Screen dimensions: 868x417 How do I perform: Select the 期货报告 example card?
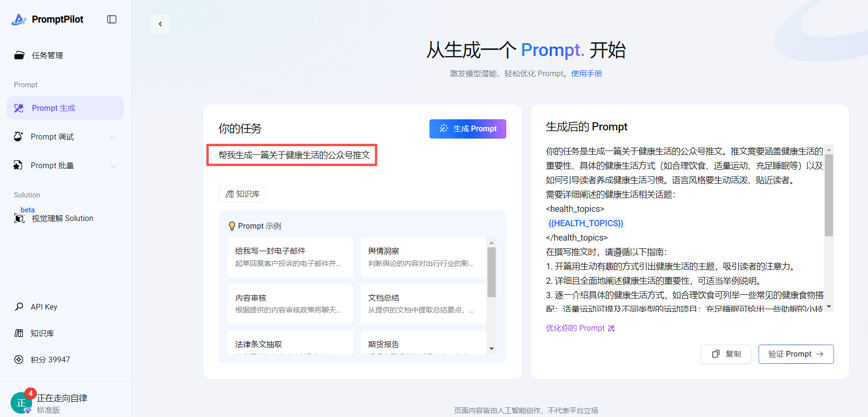click(x=423, y=343)
